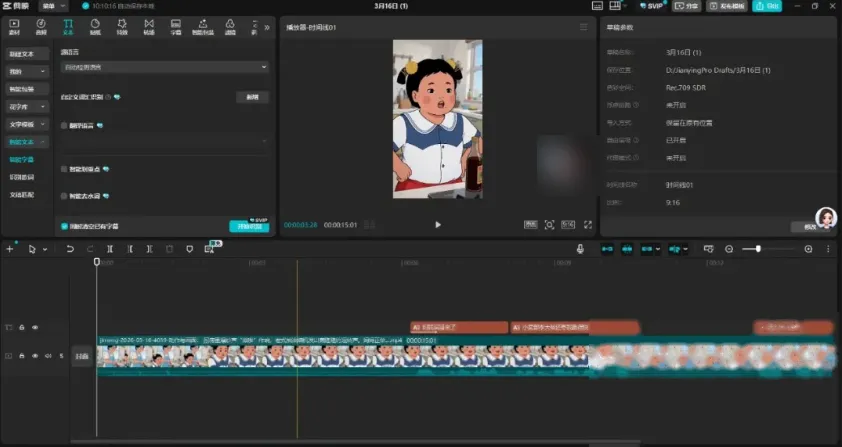The height and width of the screenshot is (447, 842).
Task: Open the Filters tab with three-circles icon
Action: tap(230, 27)
